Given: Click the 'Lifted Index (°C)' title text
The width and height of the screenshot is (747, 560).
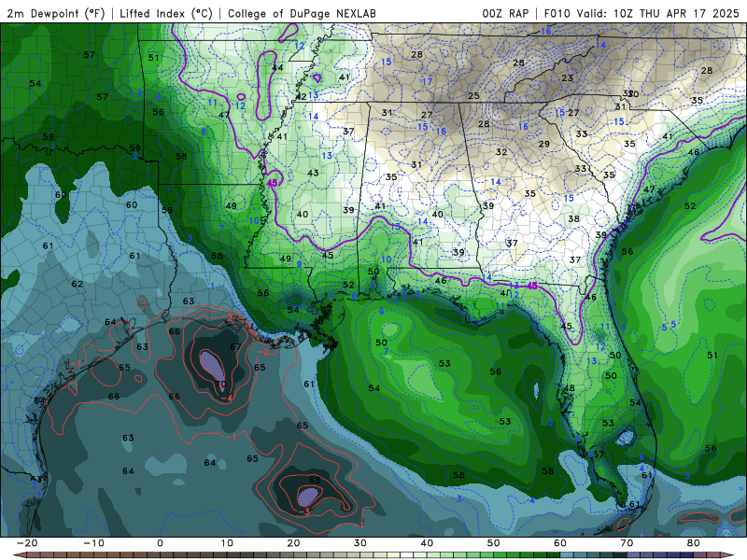Looking at the screenshot, I should (x=166, y=14).
